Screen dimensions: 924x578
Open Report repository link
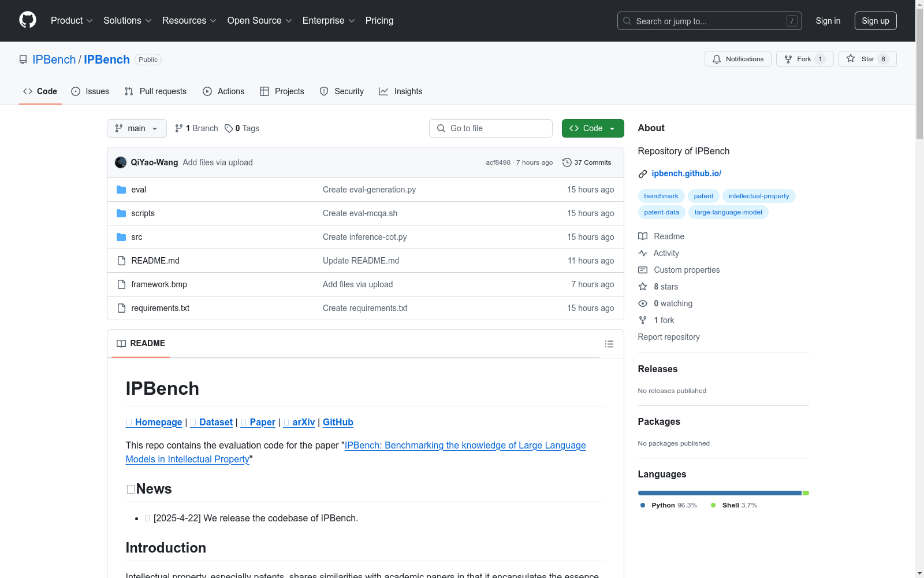tap(669, 337)
